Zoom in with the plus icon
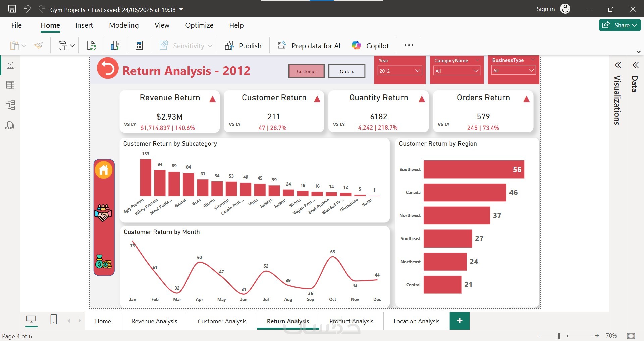This screenshot has height=341, width=644. tap(597, 336)
